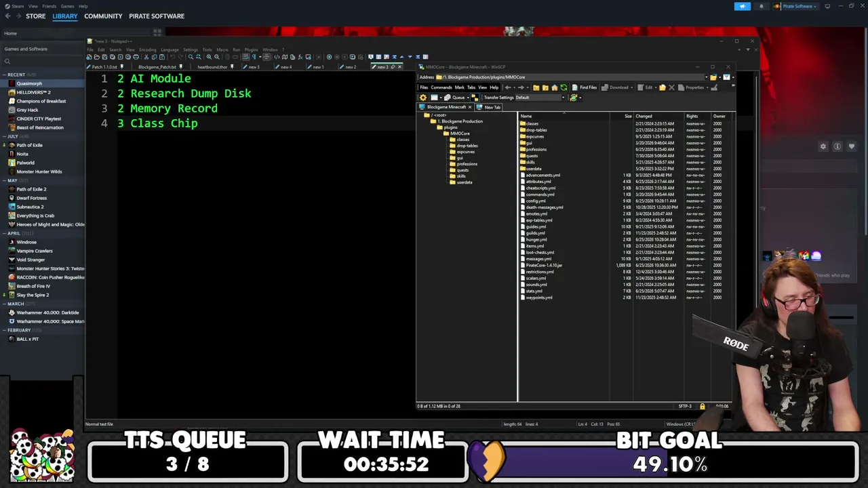Select professions folder in WinSCP tree
868x488 pixels.
pos(467,164)
